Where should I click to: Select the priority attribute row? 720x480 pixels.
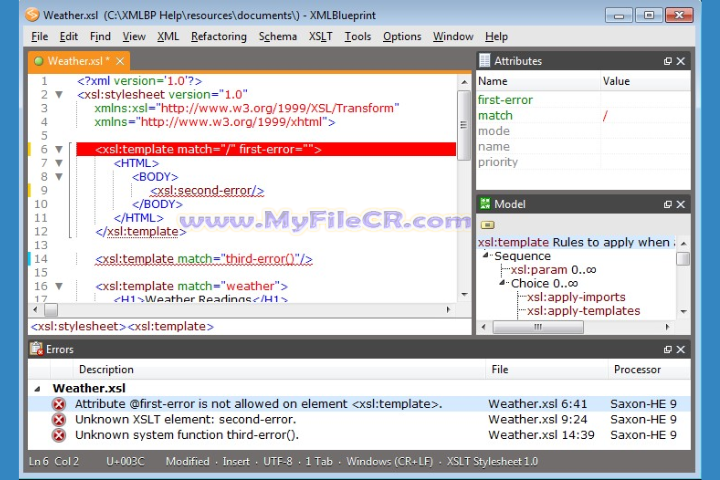pyautogui.click(x=583, y=162)
